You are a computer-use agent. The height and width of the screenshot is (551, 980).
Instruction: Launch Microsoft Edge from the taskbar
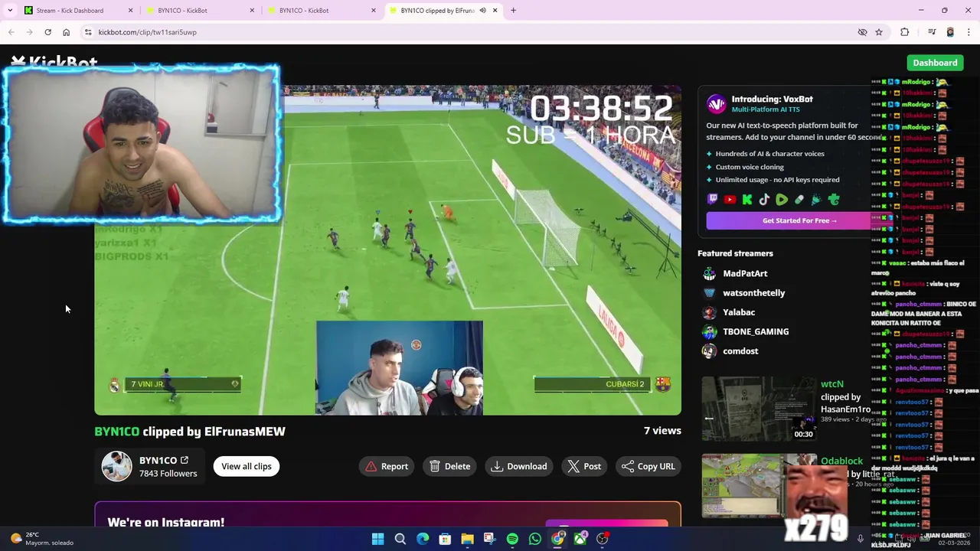click(x=423, y=539)
